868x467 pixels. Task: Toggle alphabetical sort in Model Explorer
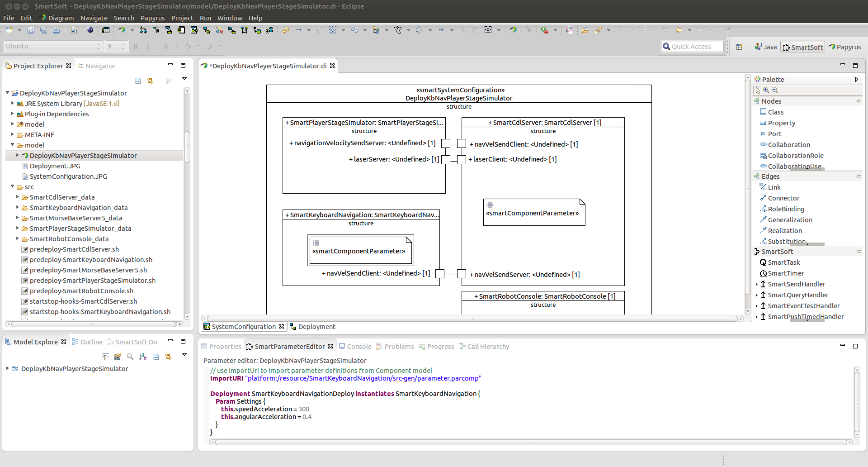pos(143,357)
